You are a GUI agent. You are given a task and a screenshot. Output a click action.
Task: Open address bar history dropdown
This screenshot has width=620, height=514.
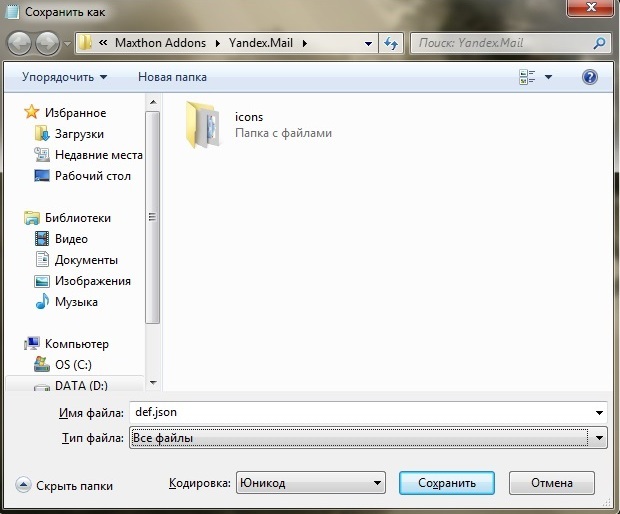[368, 43]
